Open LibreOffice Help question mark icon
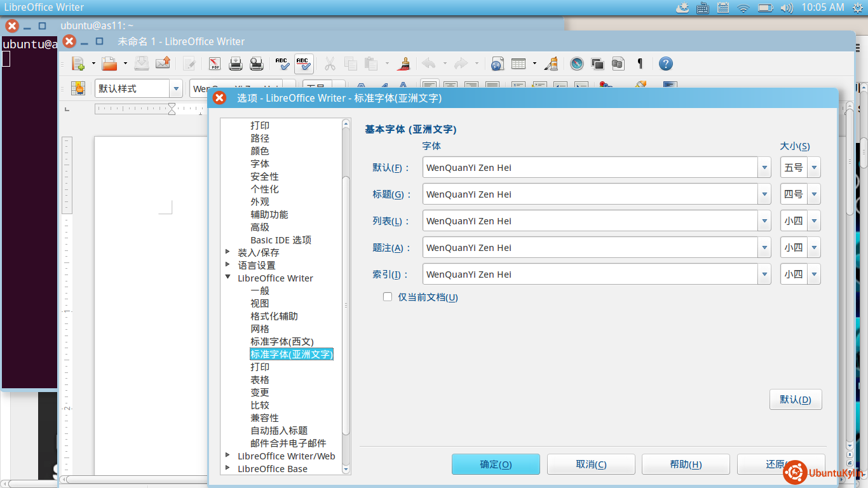 tap(665, 64)
